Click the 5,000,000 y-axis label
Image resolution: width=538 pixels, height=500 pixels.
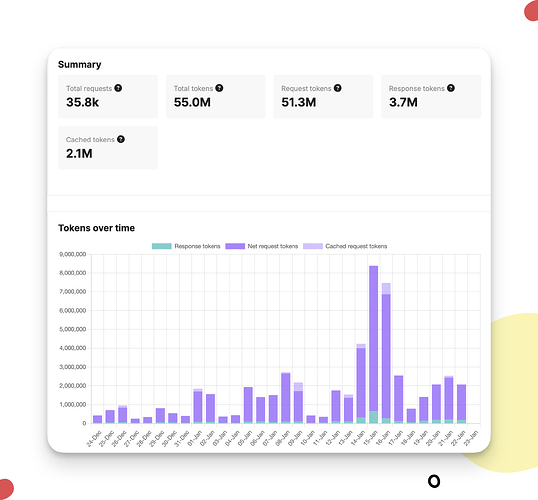(72, 329)
